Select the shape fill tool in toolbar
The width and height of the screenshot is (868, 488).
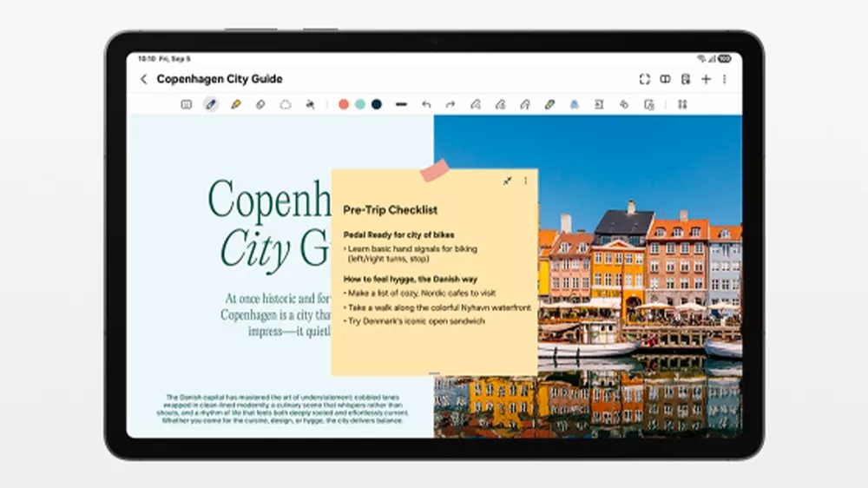coord(624,104)
